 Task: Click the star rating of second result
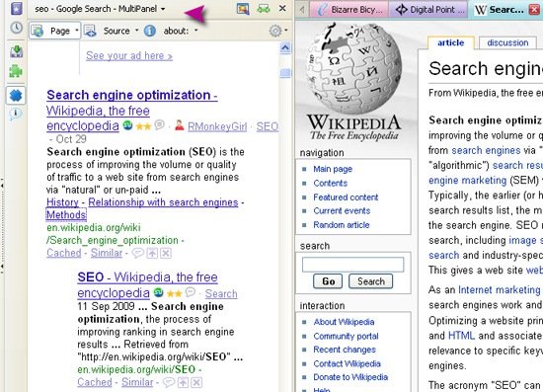pos(174,294)
